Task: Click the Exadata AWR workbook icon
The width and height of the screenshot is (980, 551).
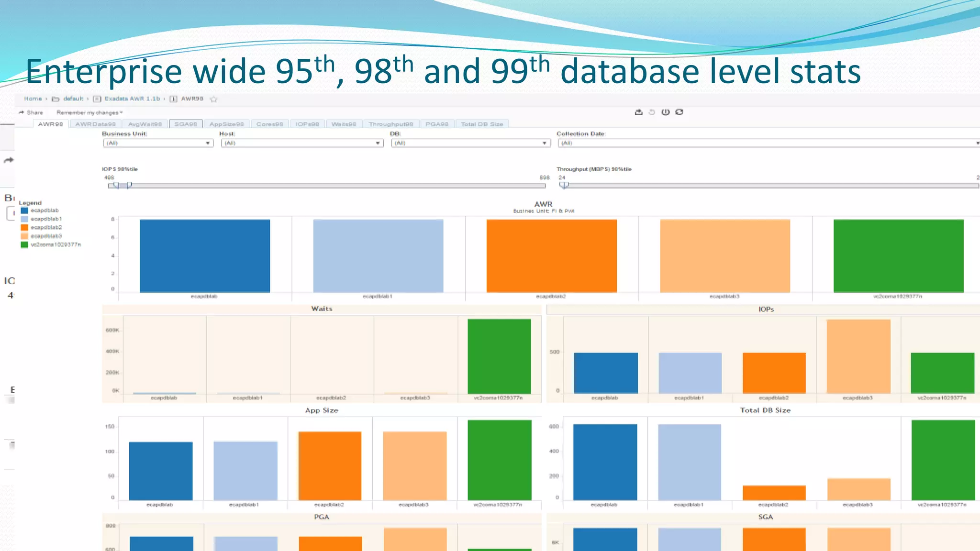Action: 97,99
